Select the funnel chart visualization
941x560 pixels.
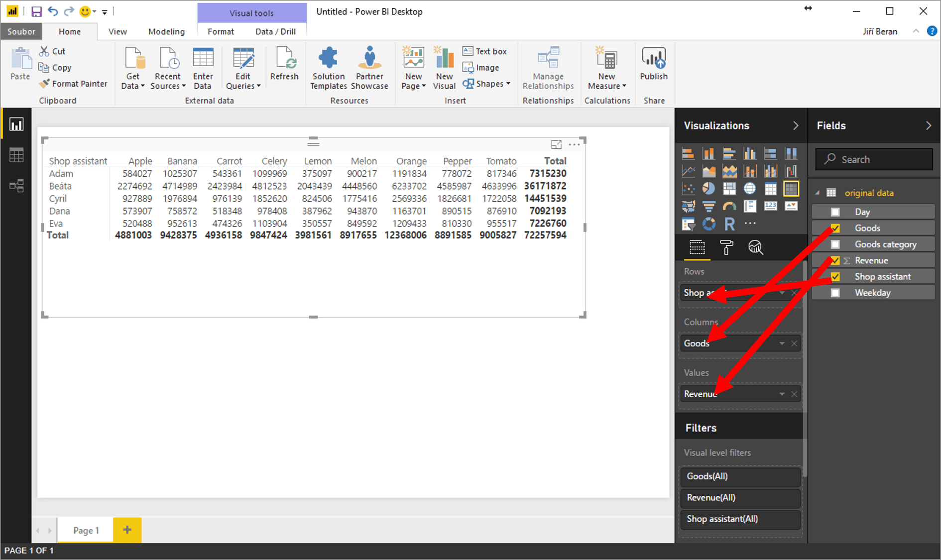tap(708, 207)
